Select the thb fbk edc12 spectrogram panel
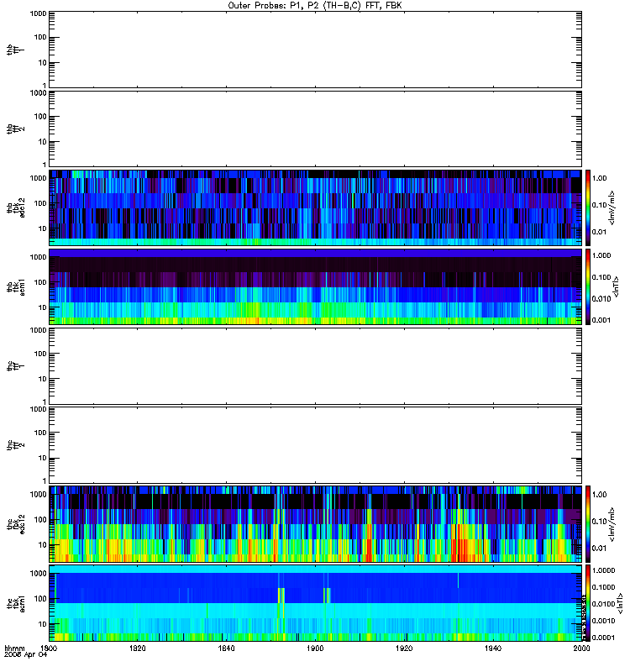The image size is (630, 672). pyautogui.click(x=316, y=207)
